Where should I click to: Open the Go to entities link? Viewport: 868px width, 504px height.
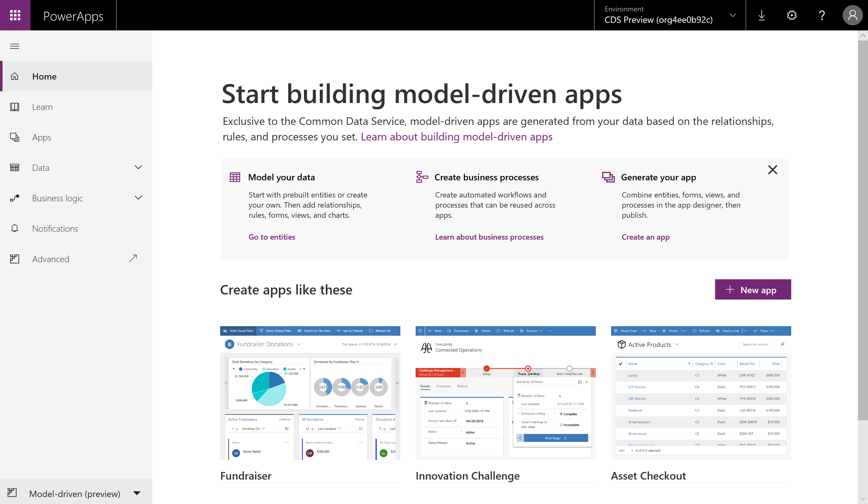272,237
